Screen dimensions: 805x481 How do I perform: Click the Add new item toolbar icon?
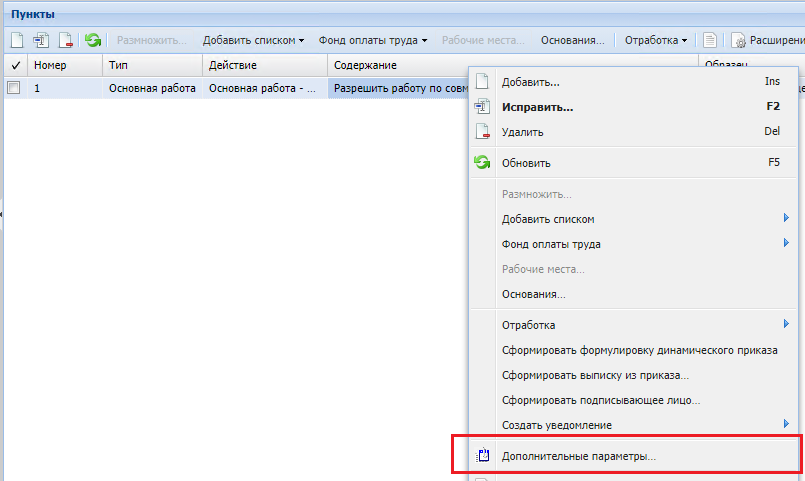17,41
